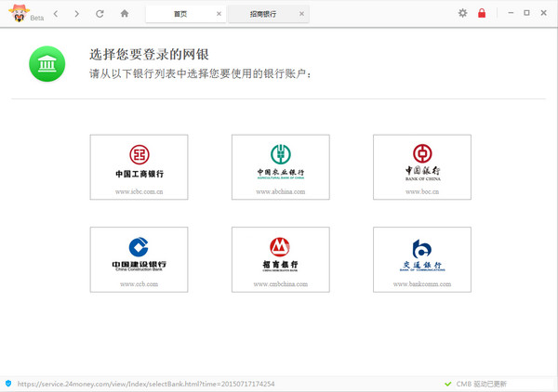The width and height of the screenshot is (558, 392).
Task: Switch to the 首页 tab
Action: [x=180, y=15]
